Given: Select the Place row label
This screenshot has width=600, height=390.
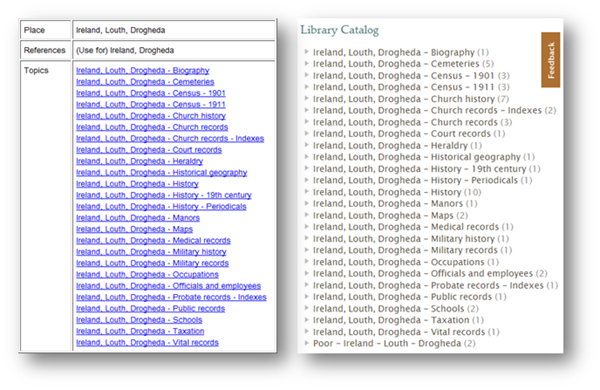Looking at the screenshot, I should click(x=34, y=30).
